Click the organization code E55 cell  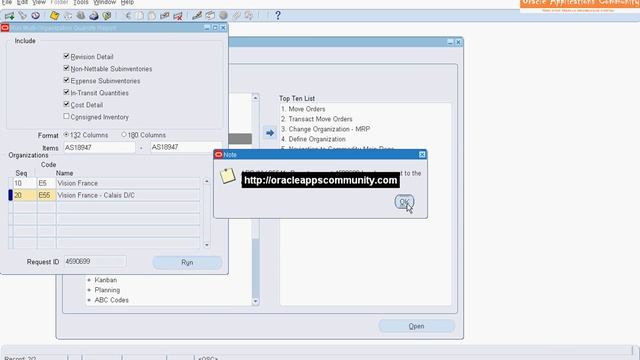tap(46, 195)
